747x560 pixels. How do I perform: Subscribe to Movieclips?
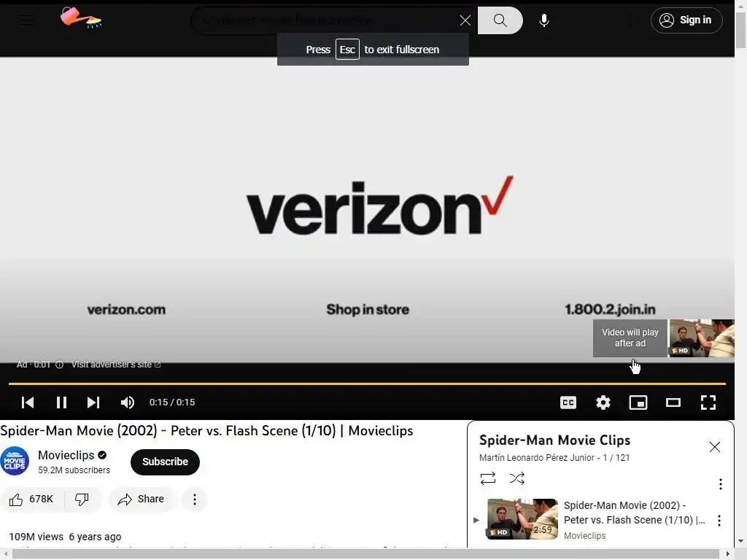pos(165,462)
